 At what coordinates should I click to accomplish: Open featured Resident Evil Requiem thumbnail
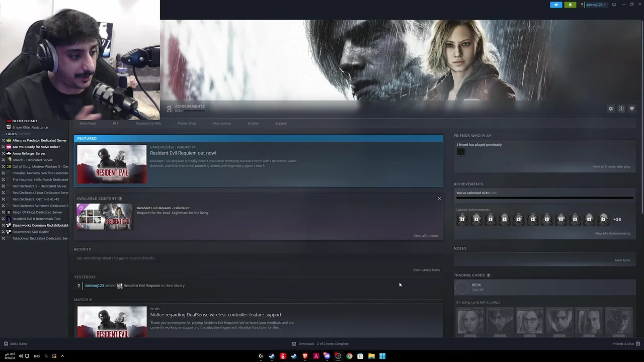click(112, 164)
